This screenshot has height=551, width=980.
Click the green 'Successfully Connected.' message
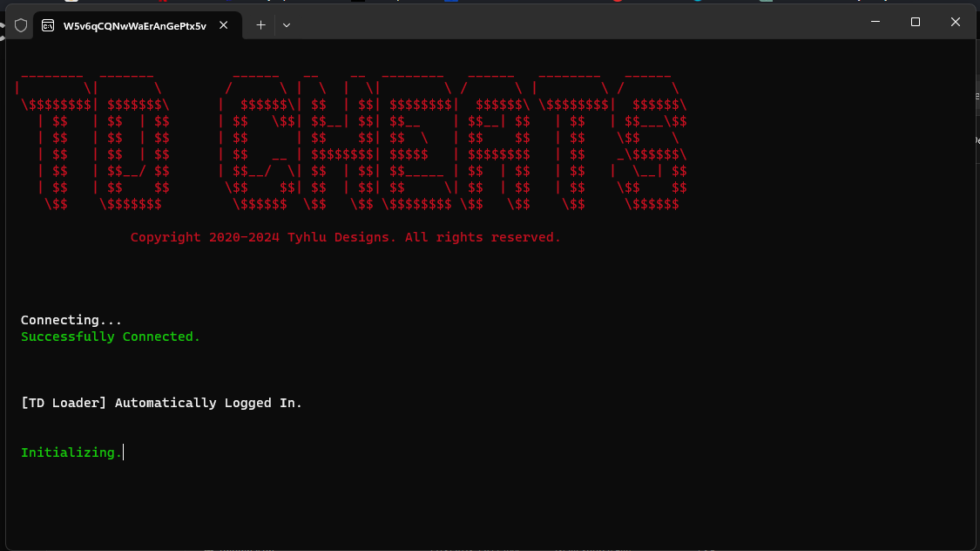tap(111, 337)
